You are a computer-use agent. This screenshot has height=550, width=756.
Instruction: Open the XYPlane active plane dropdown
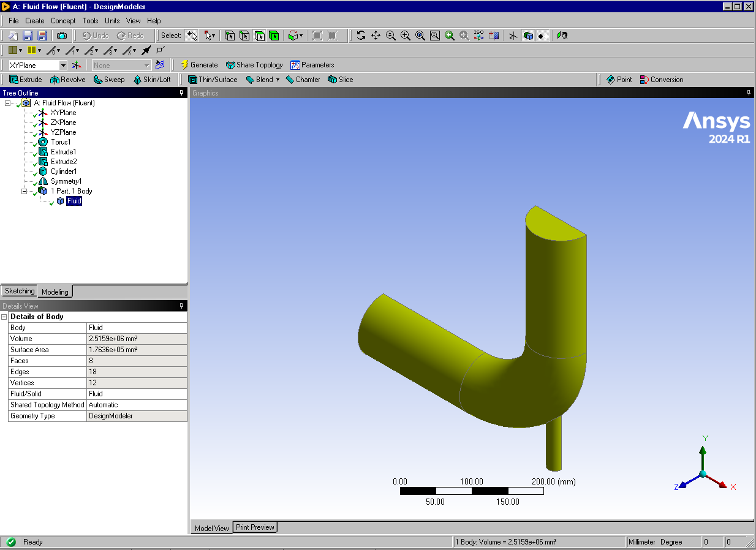62,65
